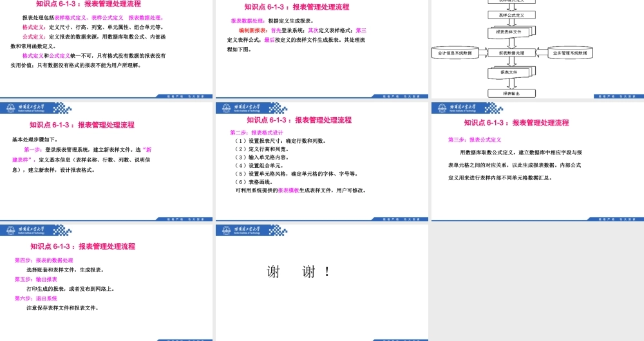Viewport: 644px width, 341px height.
Task: Click the line （2）定义行高和列宽
Action: [263, 149]
